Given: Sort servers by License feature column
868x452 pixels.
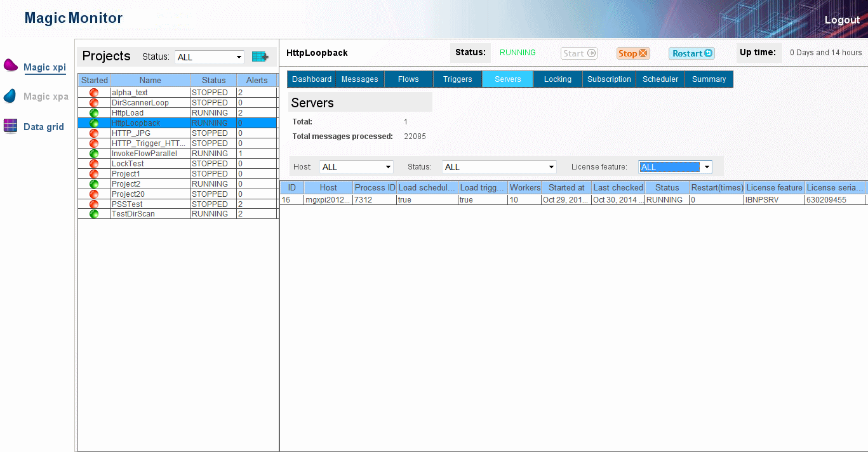Looking at the screenshot, I should coord(775,188).
